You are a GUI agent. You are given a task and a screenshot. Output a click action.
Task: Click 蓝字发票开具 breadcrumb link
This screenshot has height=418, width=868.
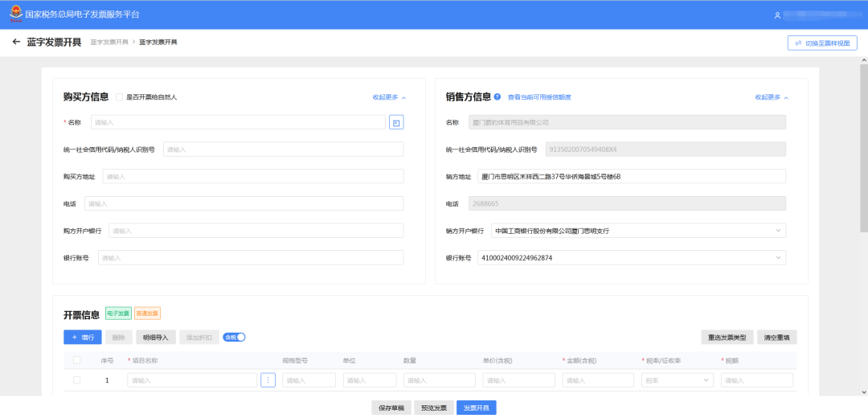pos(109,42)
